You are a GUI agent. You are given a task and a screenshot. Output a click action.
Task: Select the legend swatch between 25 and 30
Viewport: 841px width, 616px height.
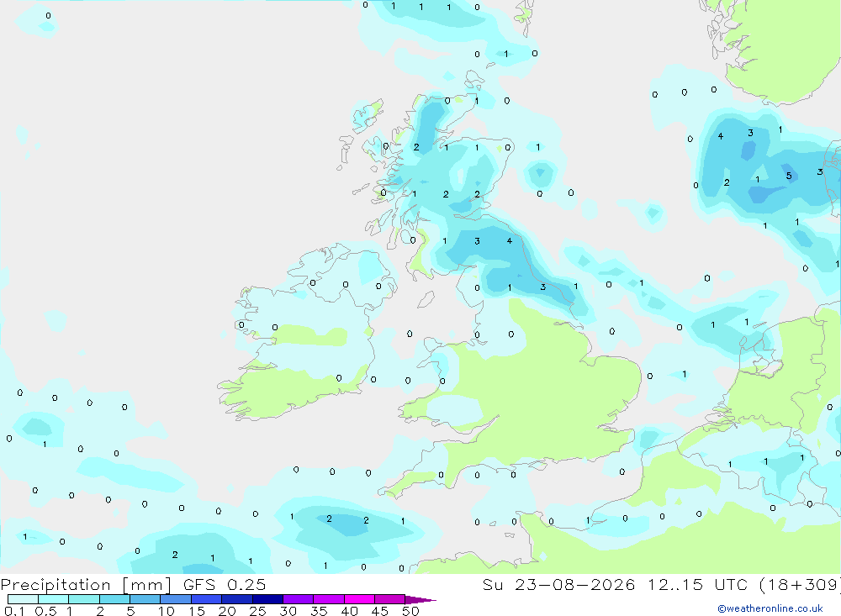(267, 599)
